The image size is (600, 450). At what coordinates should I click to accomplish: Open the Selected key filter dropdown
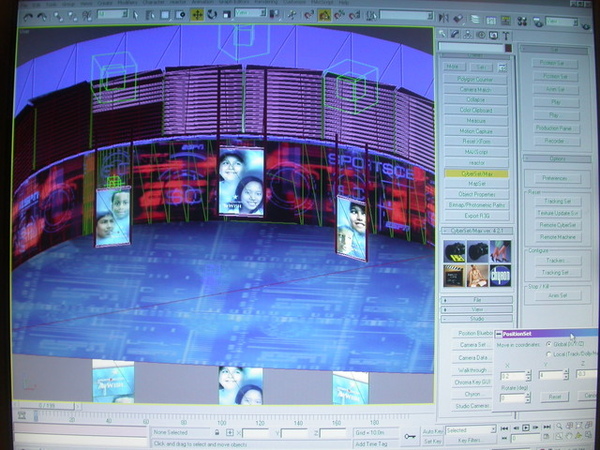tap(471, 430)
